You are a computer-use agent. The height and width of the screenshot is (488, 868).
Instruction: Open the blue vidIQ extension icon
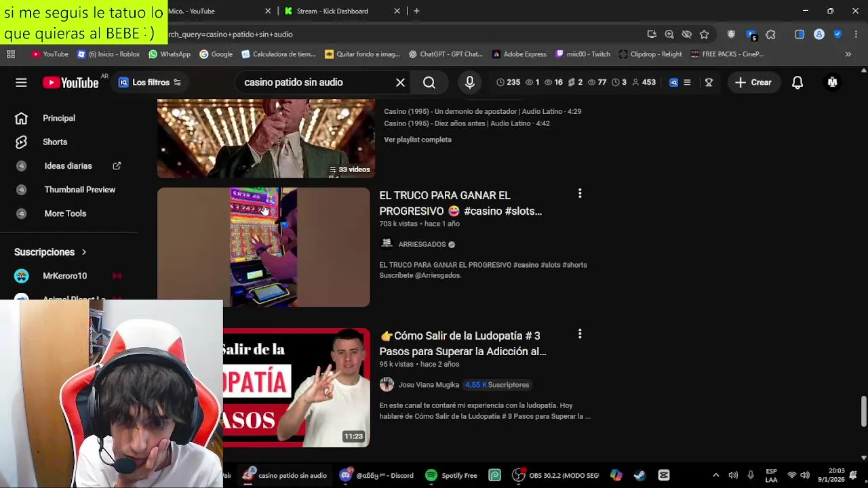tap(673, 82)
